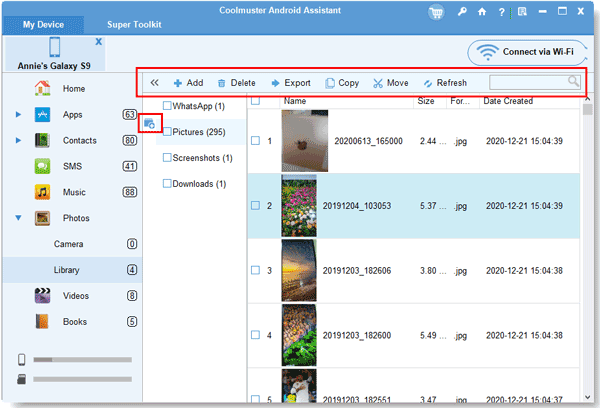
Task: Expand the Apps tree arrow
Action: click(x=18, y=114)
